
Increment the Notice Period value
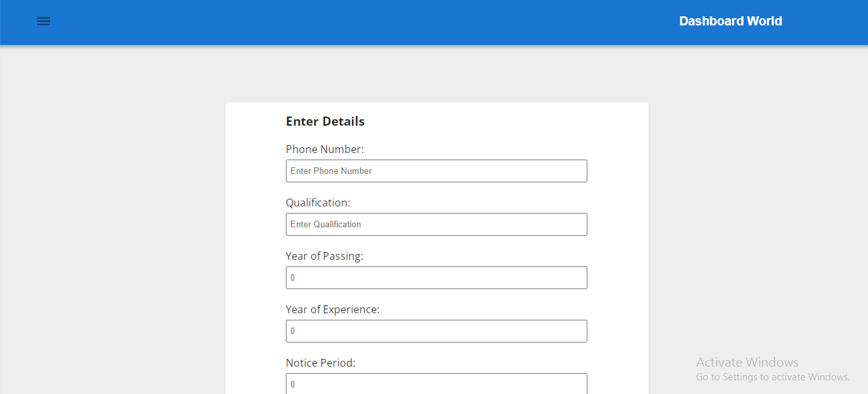581,380
